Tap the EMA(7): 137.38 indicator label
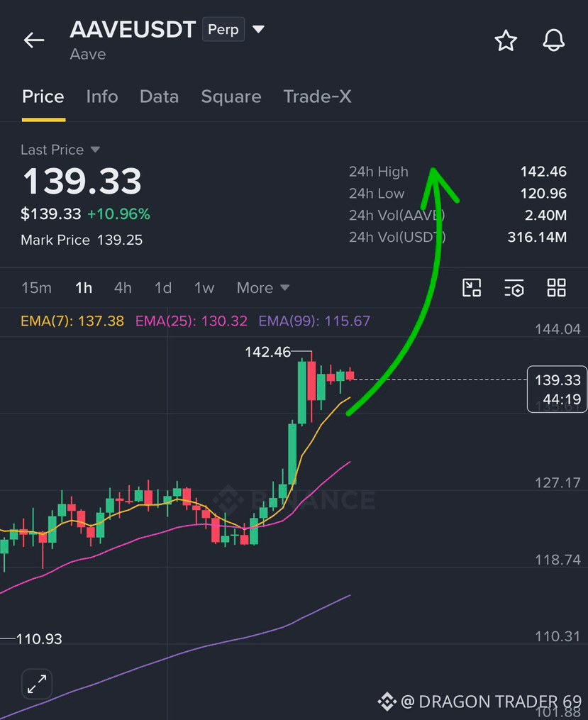This screenshot has width=588, height=720. tap(72, 321)
